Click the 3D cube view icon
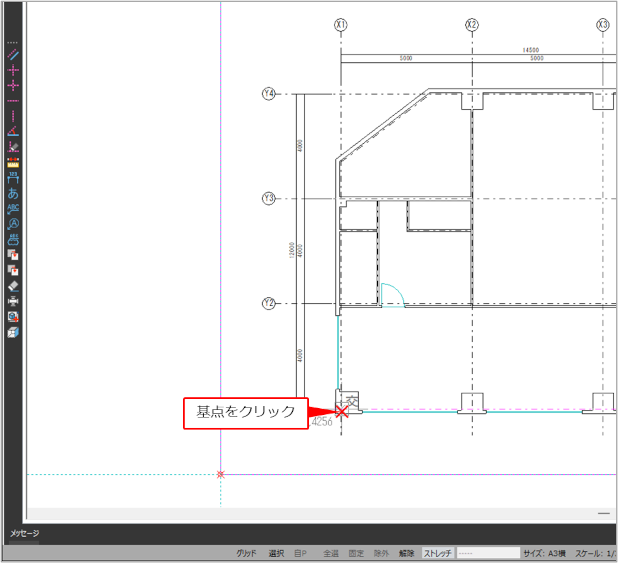This screenshot has width=618, height=563. tap(13, 332)
